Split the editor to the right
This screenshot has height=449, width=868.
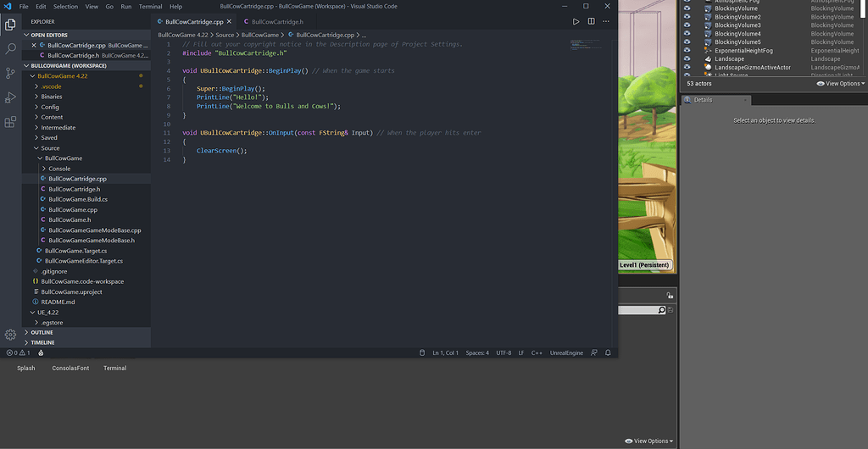point(591,21)
